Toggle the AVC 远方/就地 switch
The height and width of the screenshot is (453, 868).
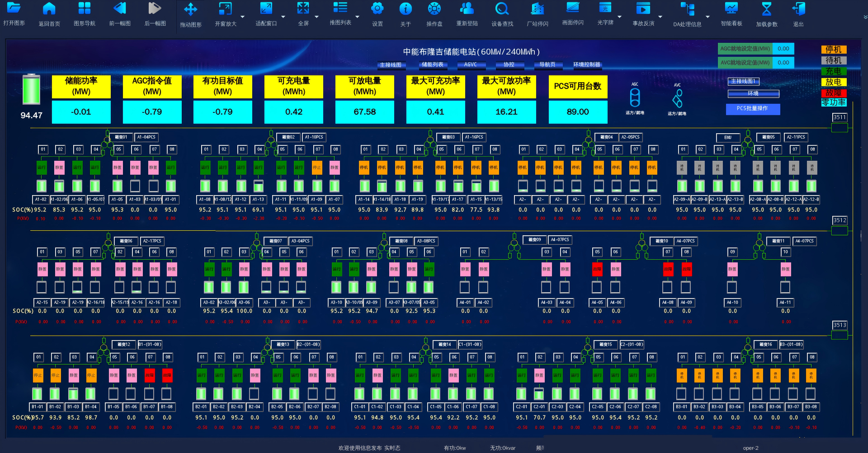(x=677, y=98)
